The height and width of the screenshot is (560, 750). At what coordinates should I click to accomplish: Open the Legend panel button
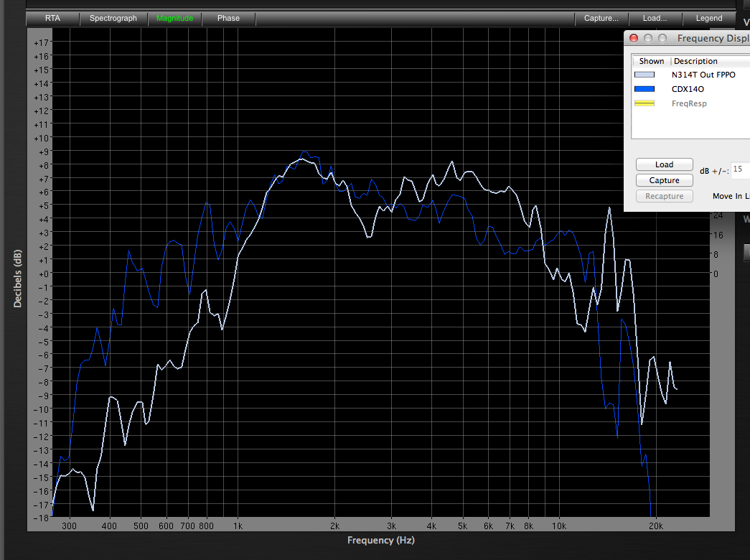709,18
